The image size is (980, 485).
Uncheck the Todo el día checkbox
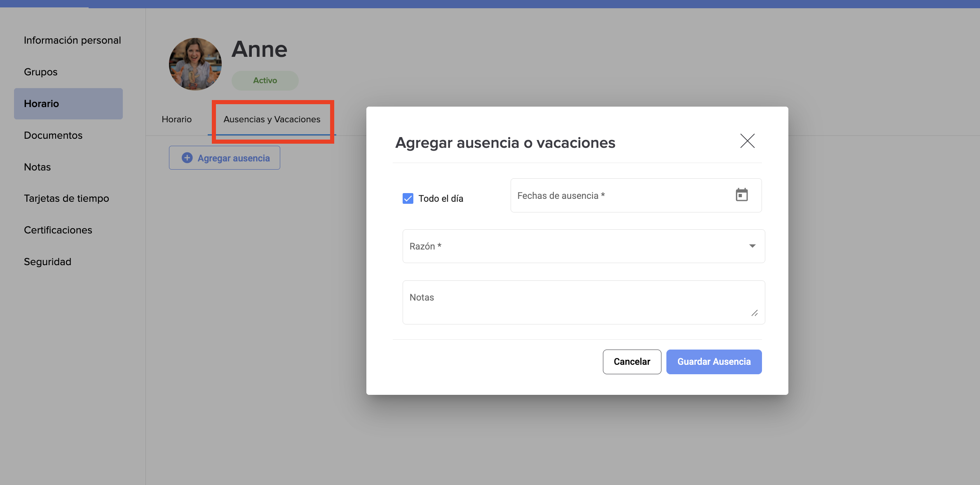pos(408,198)
